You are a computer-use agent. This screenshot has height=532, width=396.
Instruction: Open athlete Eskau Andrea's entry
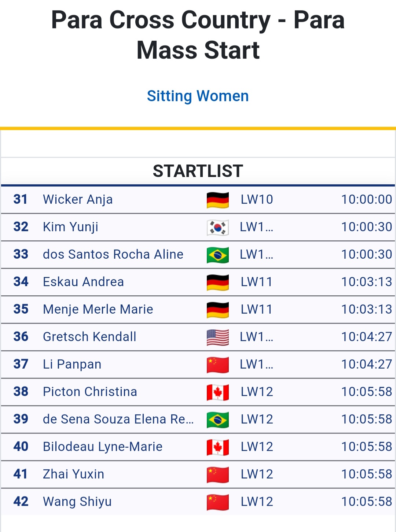coord(83,282)
